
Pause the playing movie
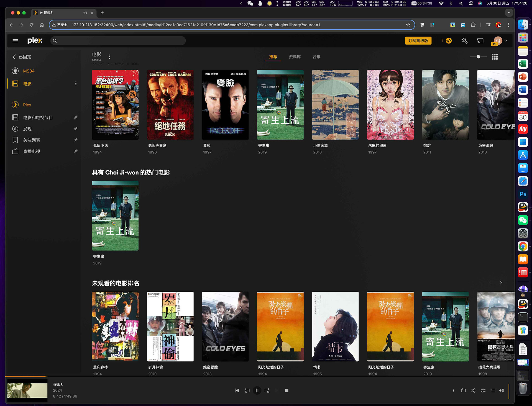click(x=257, y=390)
